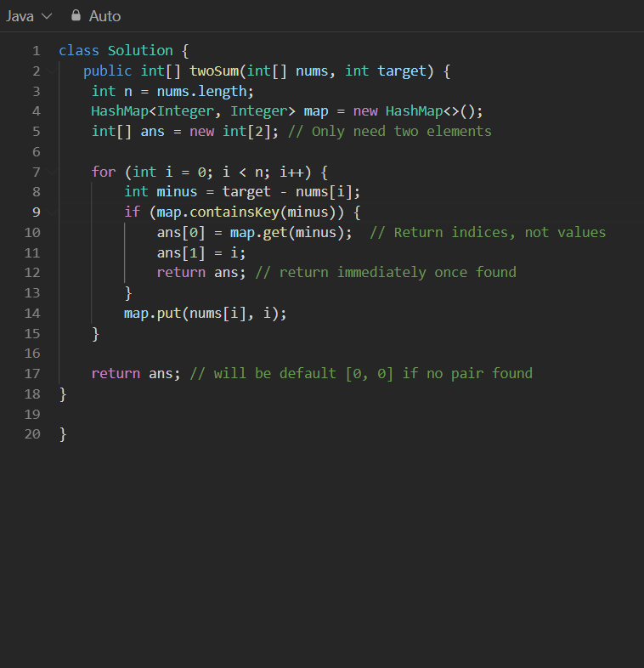644x668 pixels.
Task: Click comment "// Return indices, not values"
Action: 488,232
